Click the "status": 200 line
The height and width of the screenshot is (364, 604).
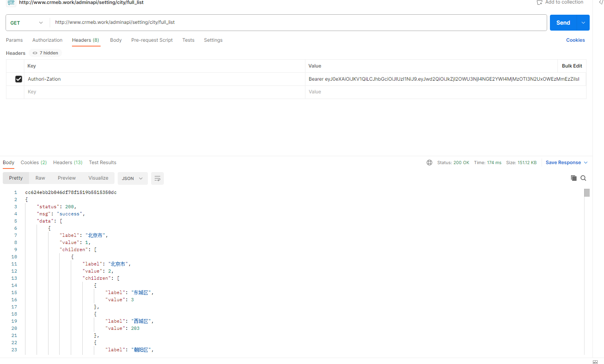pos(56,207)
